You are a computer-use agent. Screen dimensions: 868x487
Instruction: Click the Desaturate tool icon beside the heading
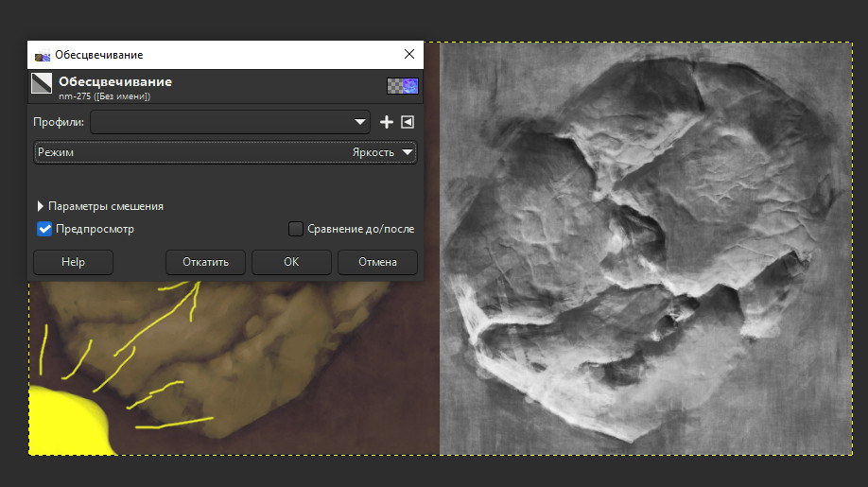pyautogui.click(x=42, y=83)
